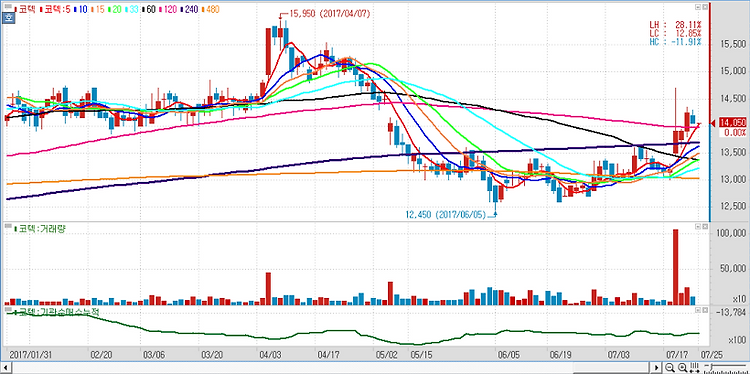The height and width of the screenshot is (374, 750).
Task: Click the 15,950 (2017/04/07) high label
Action: tap(330, 14)
